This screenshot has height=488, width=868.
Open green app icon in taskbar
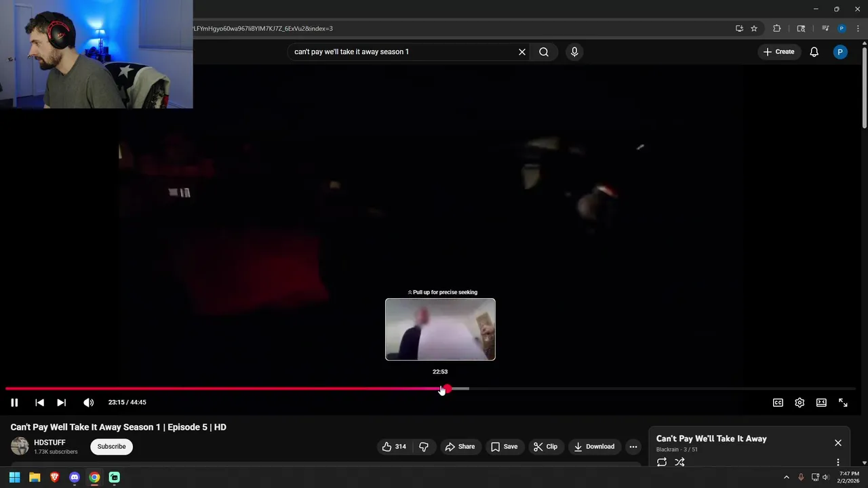coord(115,477)
